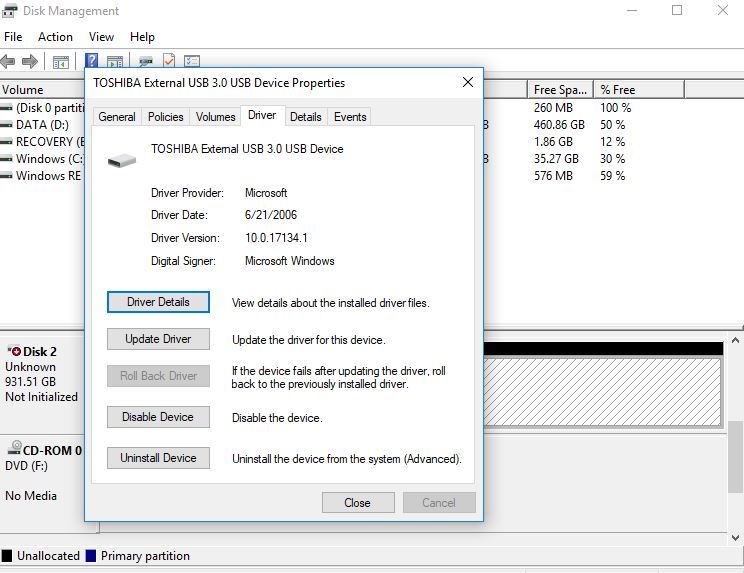Viewport: 744px width, 573px height.
Task: Click the Disk 2 not-initialized red icon
Action: pyautogui.click(x=14, y=351)
